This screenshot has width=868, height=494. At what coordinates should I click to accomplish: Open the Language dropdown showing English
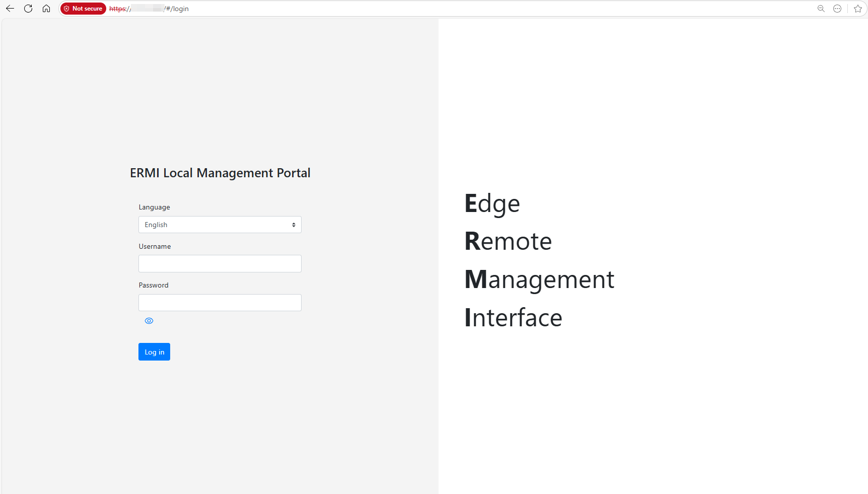[220, 225]
